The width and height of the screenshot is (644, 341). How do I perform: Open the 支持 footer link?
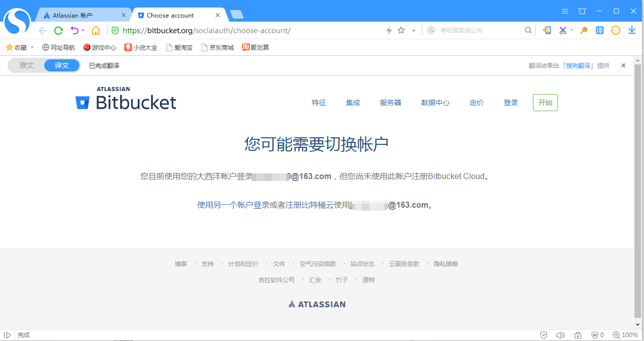pos(208,264)
